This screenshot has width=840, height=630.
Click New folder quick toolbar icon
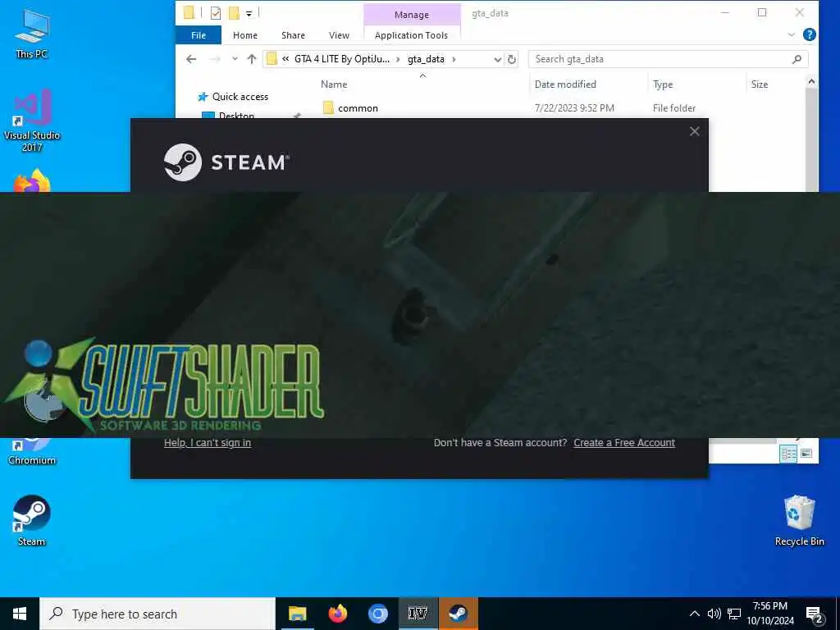[x=234, y=13]
